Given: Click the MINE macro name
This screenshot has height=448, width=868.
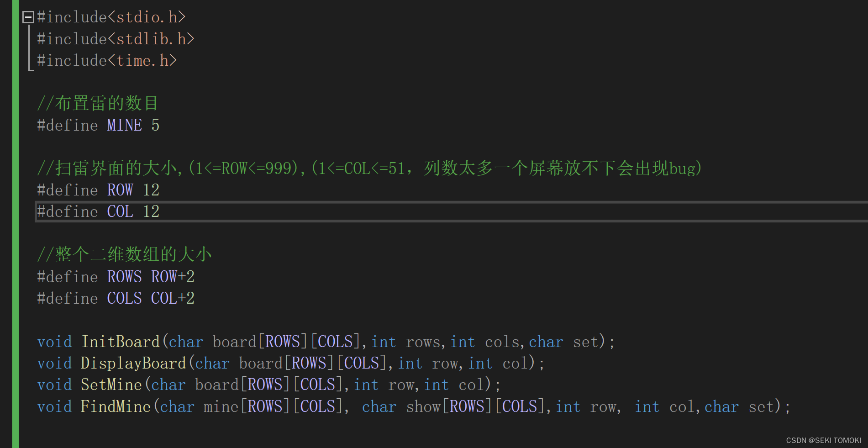Looking at the screenshot, I should tap(125, 125).
